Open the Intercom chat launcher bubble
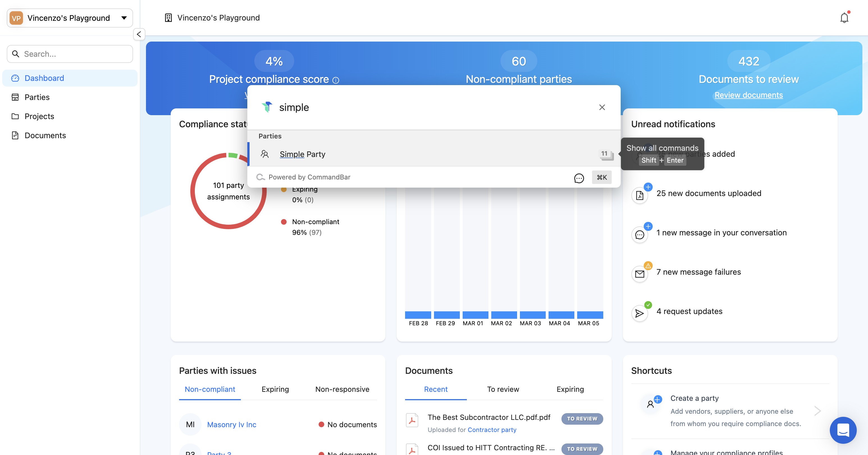Screen dimensions: 868x455 pyautogui.click(x=843, y=430)
